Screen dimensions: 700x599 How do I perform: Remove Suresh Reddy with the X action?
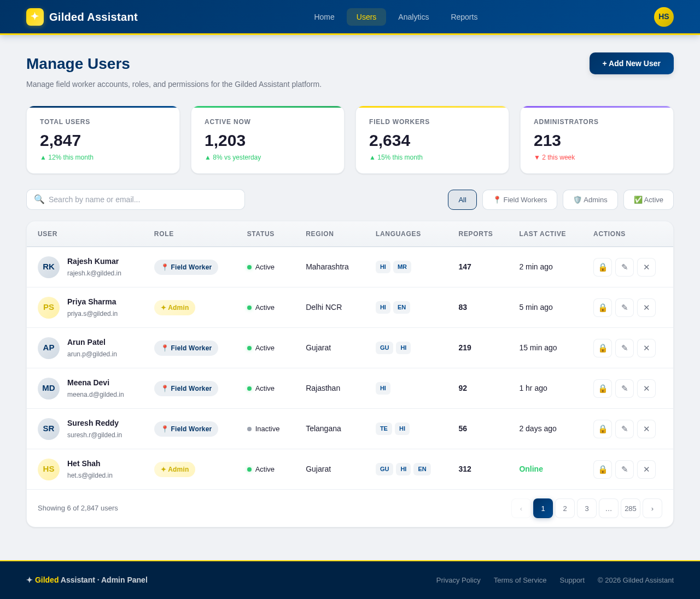point(646,428)
